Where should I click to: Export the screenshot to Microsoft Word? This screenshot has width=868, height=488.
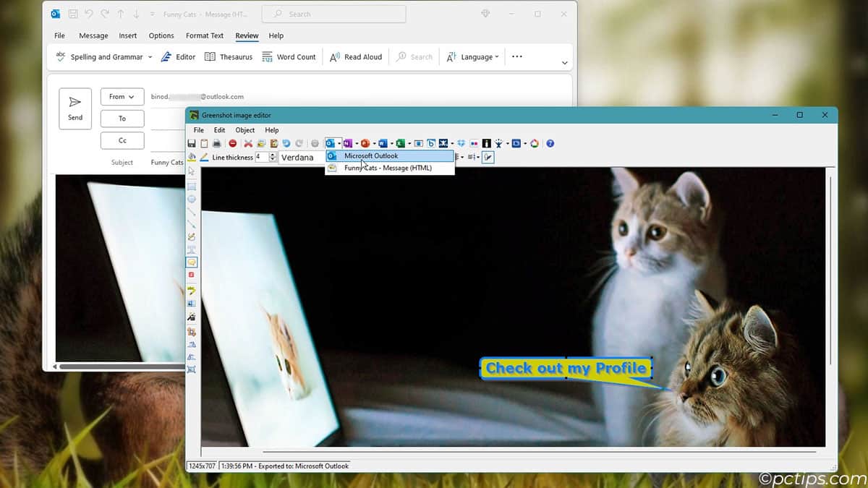384,142
